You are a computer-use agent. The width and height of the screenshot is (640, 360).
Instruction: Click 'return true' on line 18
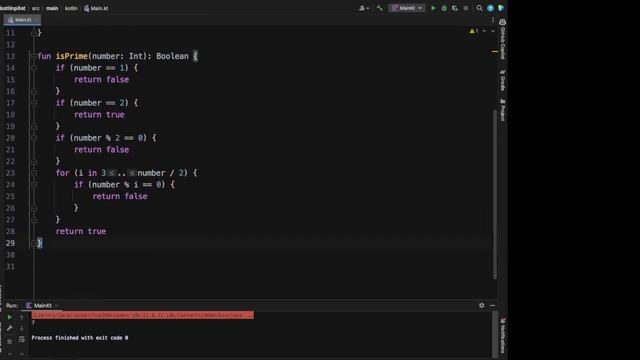[99, 115]
